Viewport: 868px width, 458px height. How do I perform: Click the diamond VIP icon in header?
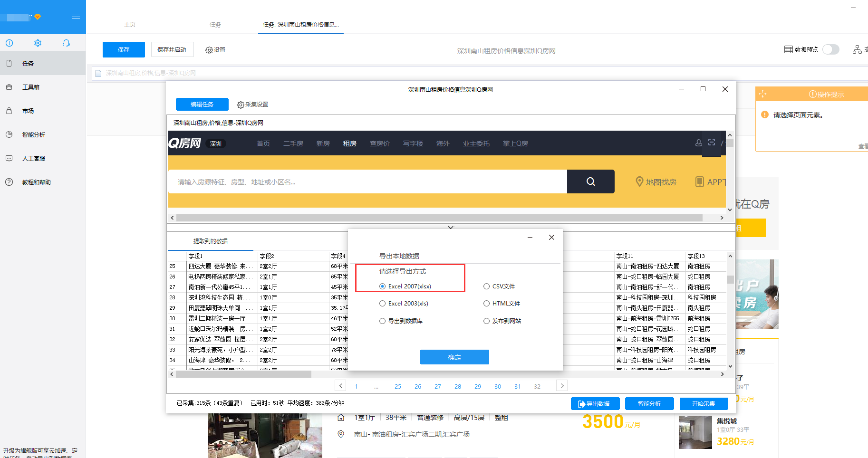tap(38, 17)
